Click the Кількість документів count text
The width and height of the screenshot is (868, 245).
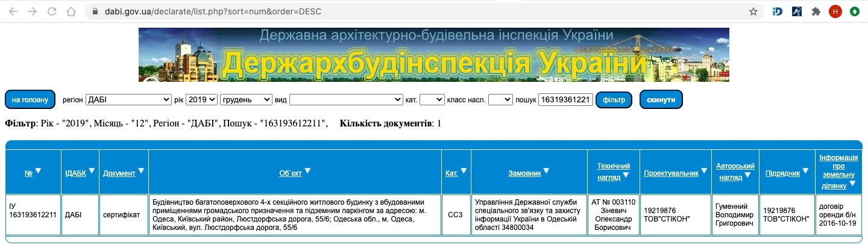pyautogui.click(x=391, y=123)
